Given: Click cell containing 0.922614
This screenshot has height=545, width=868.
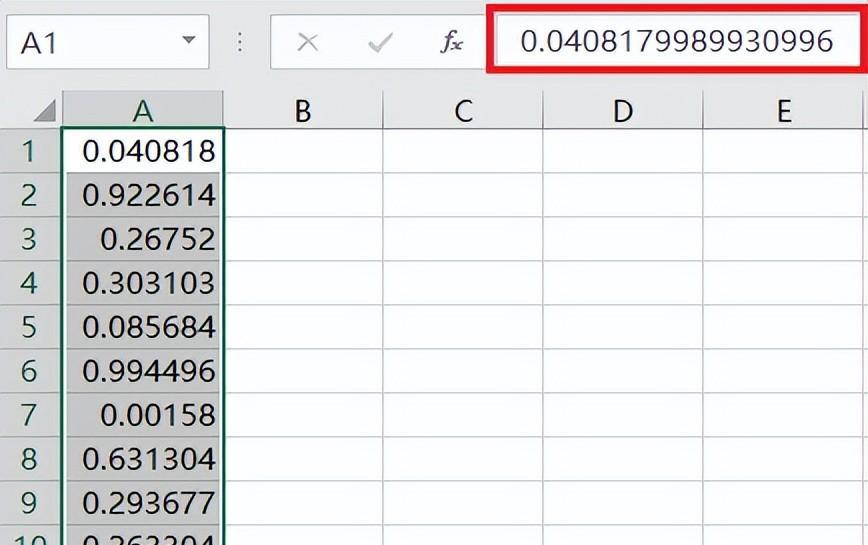Looking at the screenshot, I should click(x=143, y=195).
